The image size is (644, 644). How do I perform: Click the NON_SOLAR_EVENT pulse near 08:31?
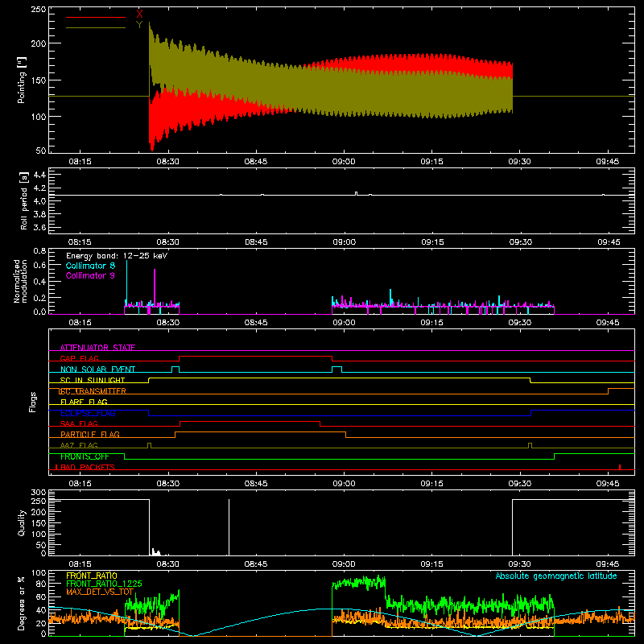click(175, 369)
